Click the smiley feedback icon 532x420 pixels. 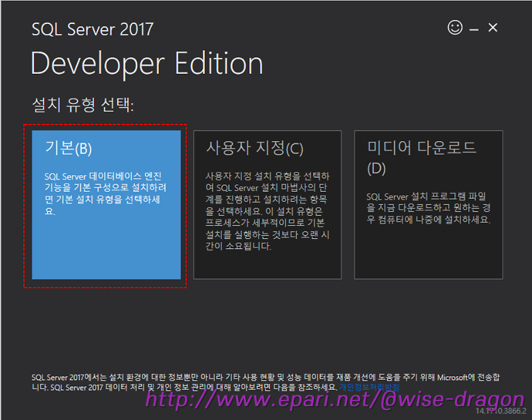click(x=455, y=27)
